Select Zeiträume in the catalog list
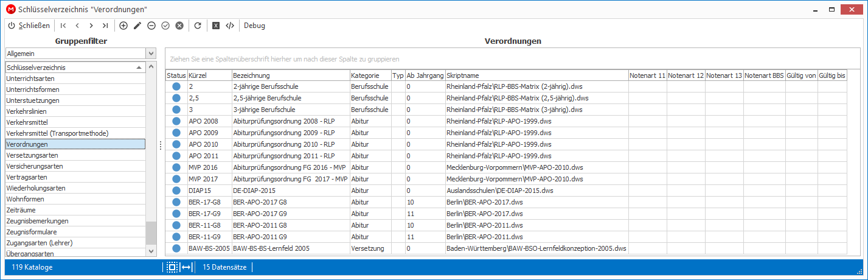868x280 pixels. coord(75,210)
